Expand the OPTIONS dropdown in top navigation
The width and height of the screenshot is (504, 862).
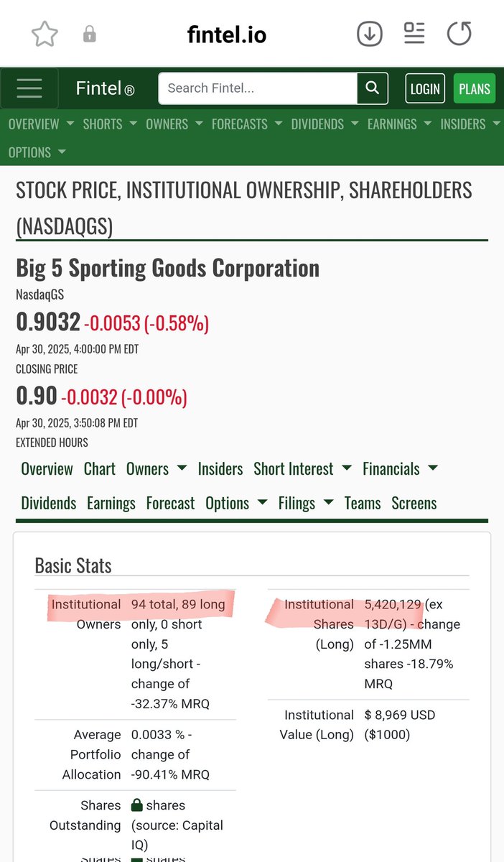tap(37, 152)
